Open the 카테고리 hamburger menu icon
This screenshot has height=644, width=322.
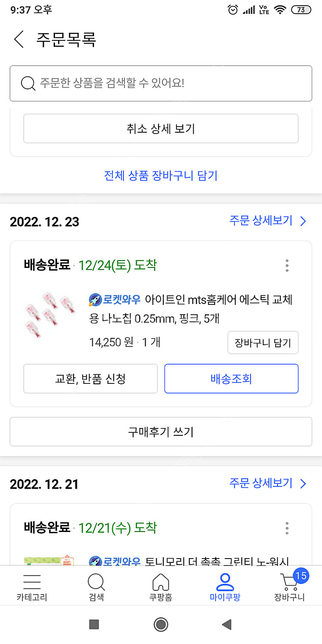click(32, 582)
